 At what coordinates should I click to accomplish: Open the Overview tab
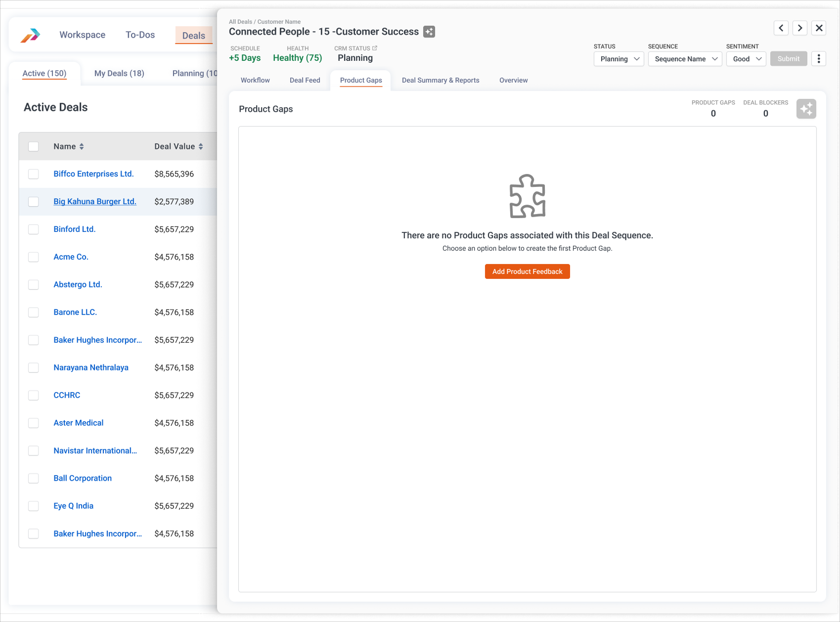point(514,80)
